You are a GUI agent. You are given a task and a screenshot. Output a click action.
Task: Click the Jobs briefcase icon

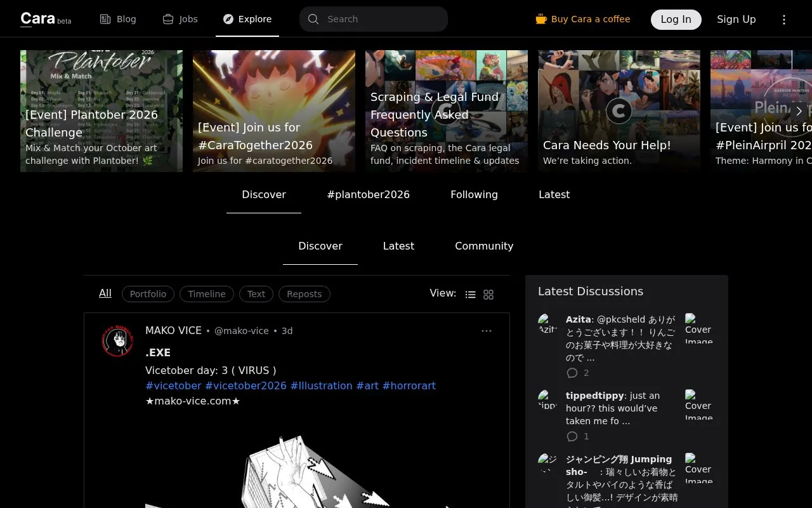[168, 19]
